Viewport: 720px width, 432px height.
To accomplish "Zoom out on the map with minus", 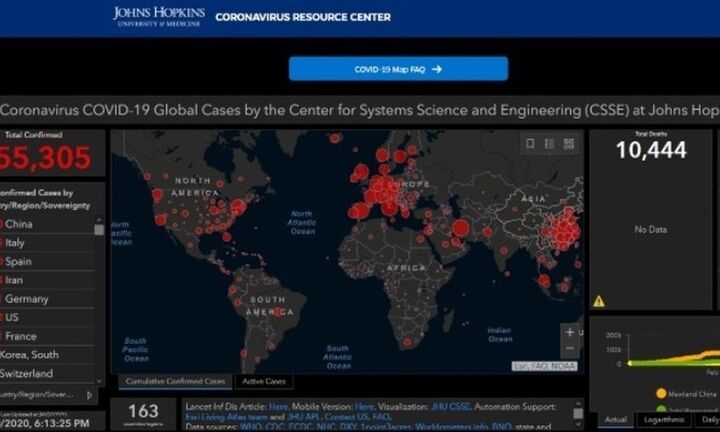I will point(570,349).
